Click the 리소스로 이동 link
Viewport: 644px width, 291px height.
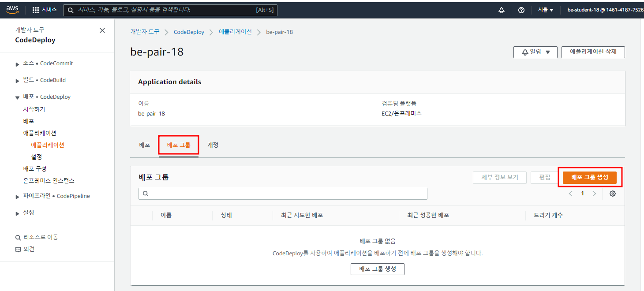[41, 237]
